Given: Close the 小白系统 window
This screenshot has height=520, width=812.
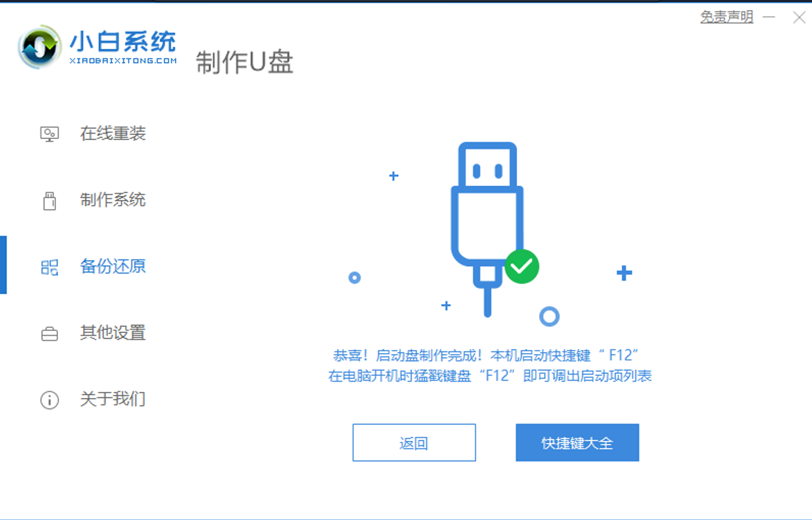Looking at the screenshot, I should click(799, 18).
